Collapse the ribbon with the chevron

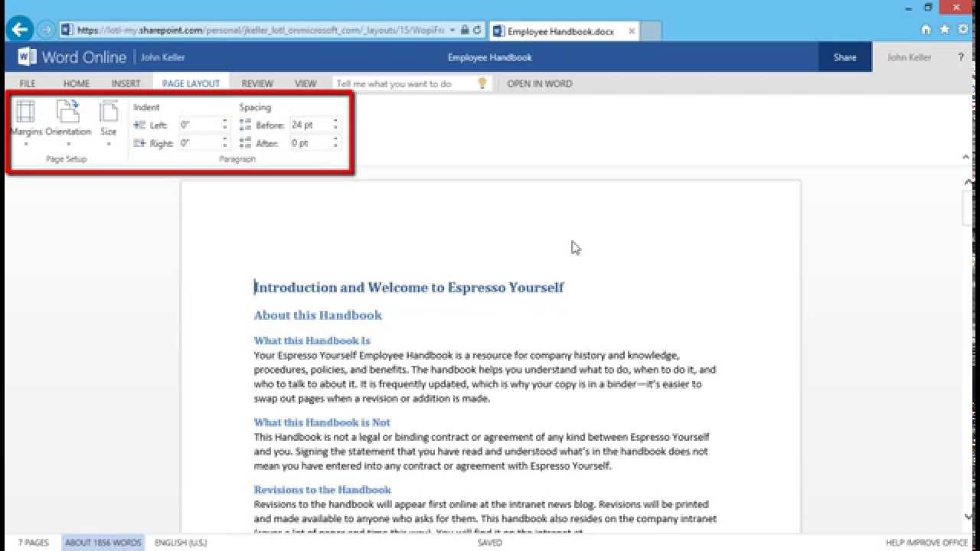pyautogui.click(x=966, y=157)
